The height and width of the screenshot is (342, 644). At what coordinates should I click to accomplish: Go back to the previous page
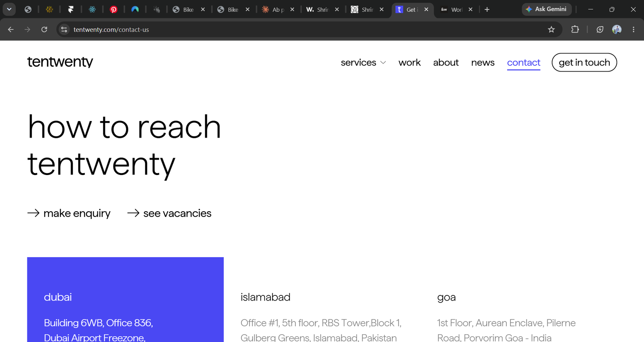tap(11, 29)
